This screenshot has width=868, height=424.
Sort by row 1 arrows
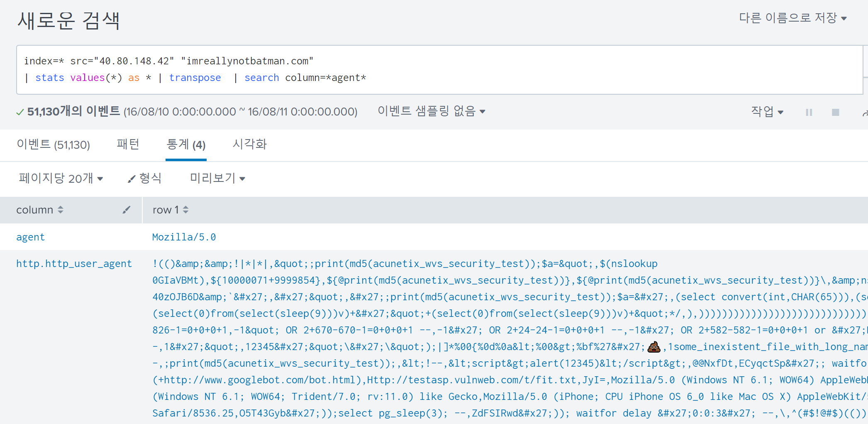click(185, 210)
